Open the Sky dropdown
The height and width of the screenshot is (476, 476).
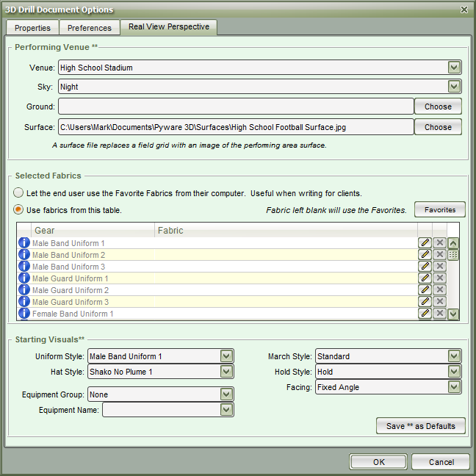[454, 87]
